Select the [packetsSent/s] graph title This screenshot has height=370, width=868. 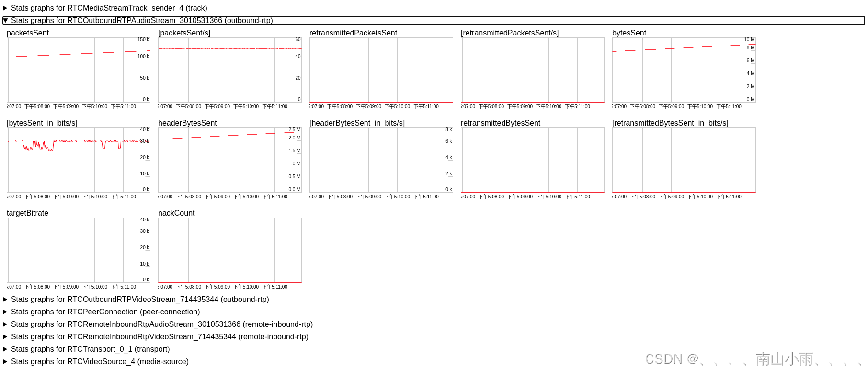click(184, 33)
